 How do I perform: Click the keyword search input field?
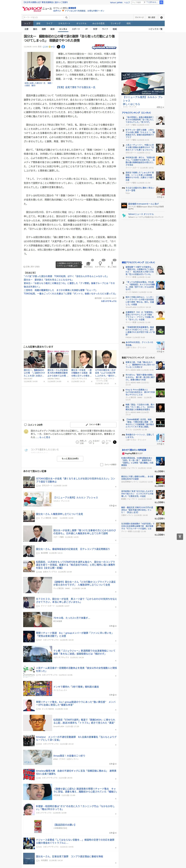(44, 17)
